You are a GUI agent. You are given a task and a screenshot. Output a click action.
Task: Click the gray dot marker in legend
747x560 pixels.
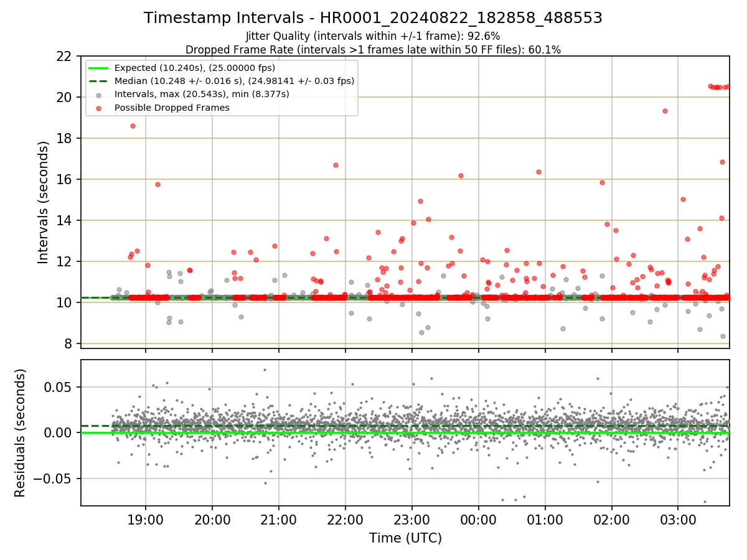(x=99, y=95)
